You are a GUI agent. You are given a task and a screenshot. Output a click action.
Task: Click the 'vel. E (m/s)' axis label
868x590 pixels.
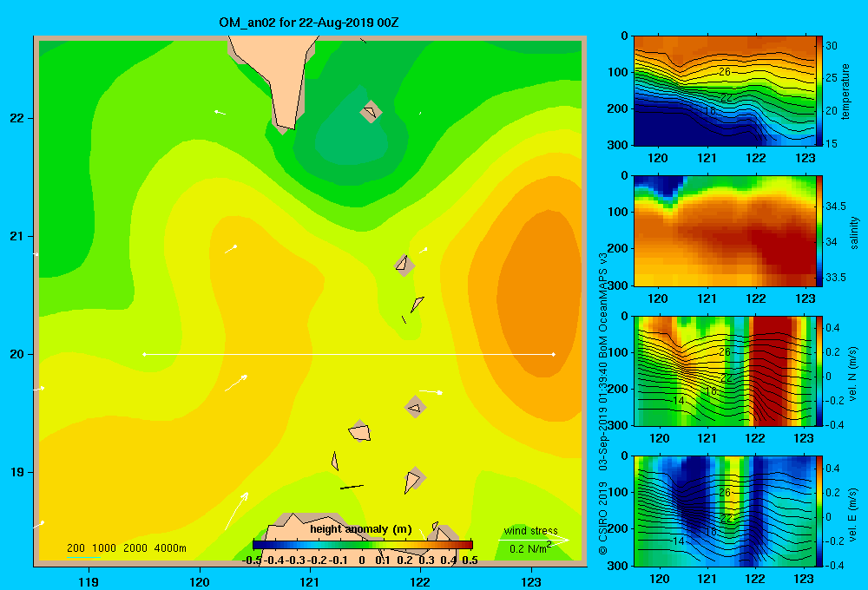853,514
